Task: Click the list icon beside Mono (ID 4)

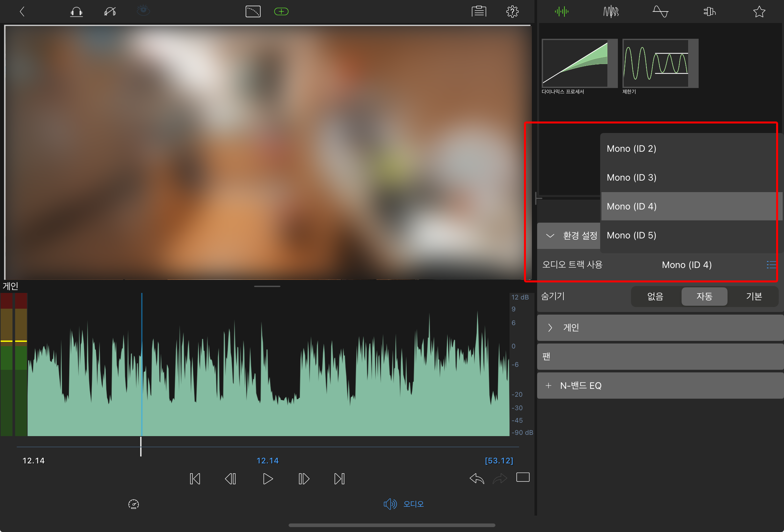Action: coord(771,265)
